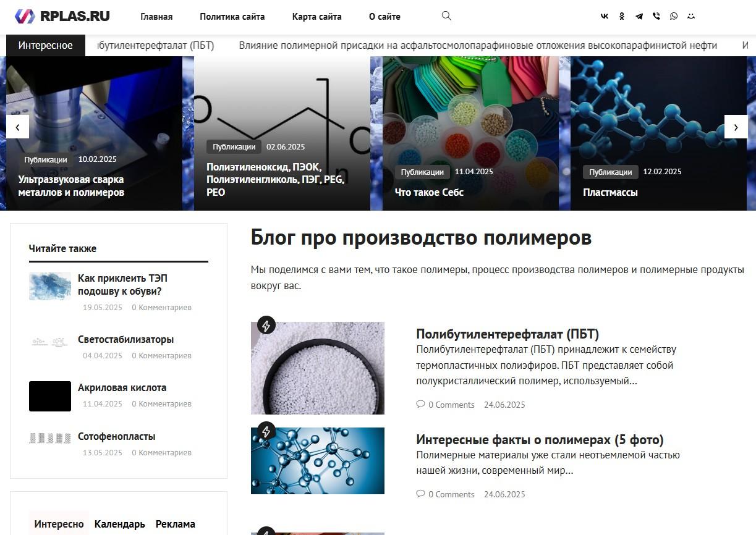Viewport: 756px width, 535px height.
Task: Click lightning badge on PBT article image
Action: [x=266, y=325]
